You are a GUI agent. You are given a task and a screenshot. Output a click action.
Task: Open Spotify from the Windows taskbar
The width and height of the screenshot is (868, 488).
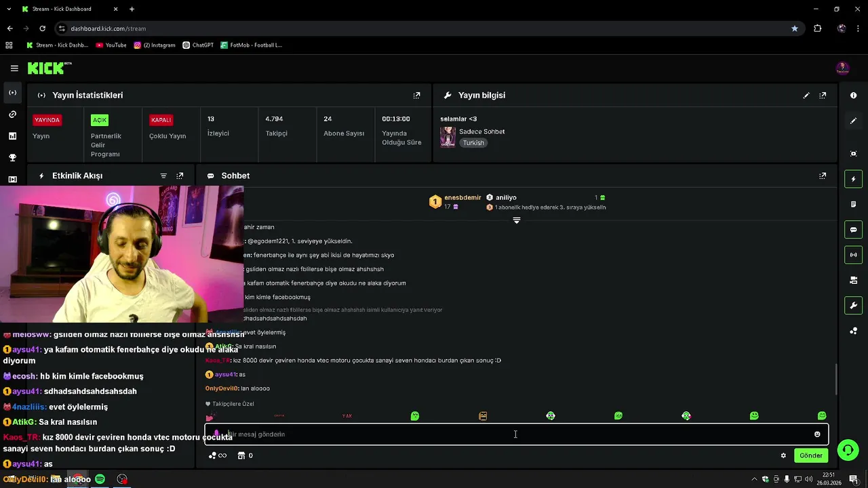[100, 479]
